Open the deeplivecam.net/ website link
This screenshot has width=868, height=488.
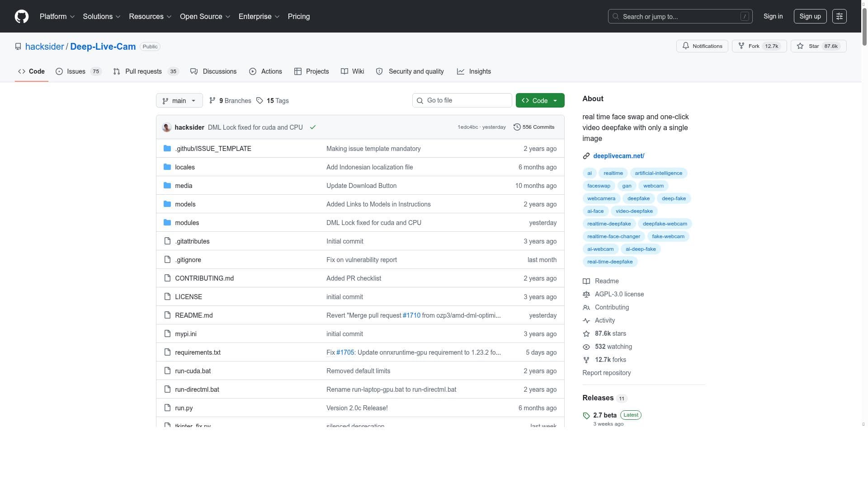coord(618,156)
